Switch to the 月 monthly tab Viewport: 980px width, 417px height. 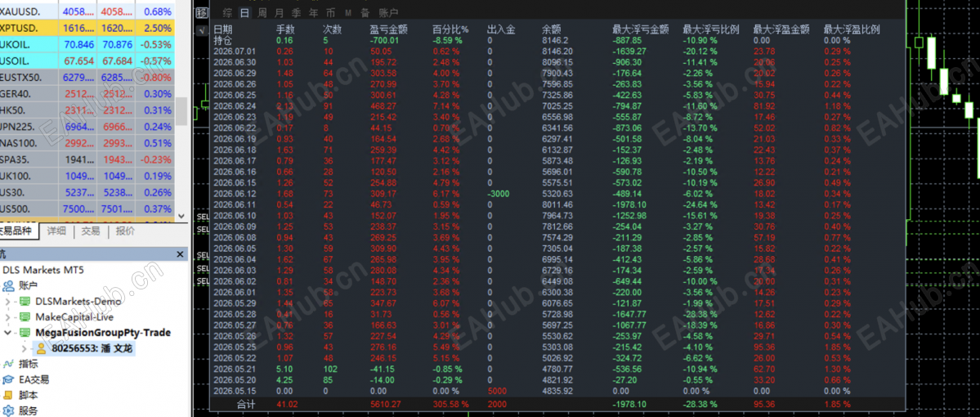coord(279,12)
